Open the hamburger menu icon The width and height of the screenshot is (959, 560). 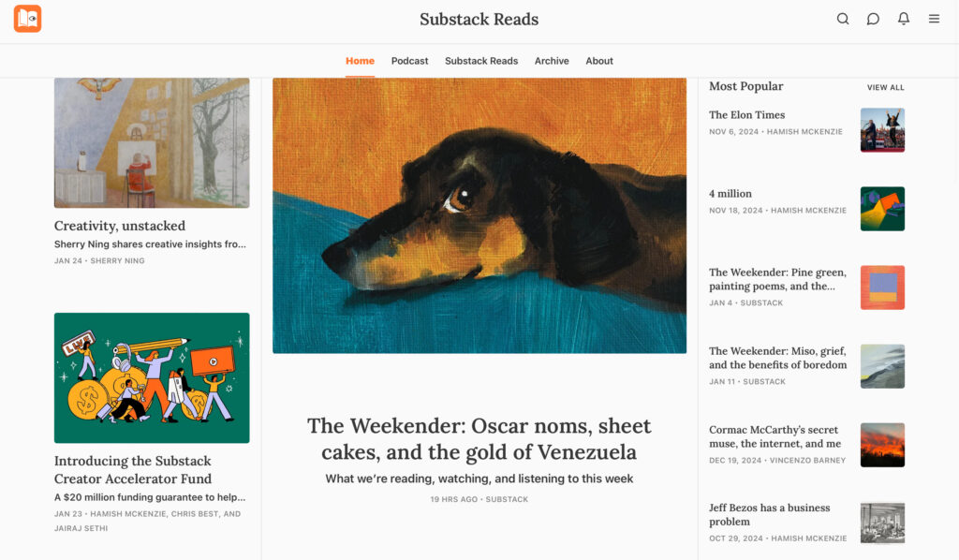pyautogui.click(x=934, y=19)
